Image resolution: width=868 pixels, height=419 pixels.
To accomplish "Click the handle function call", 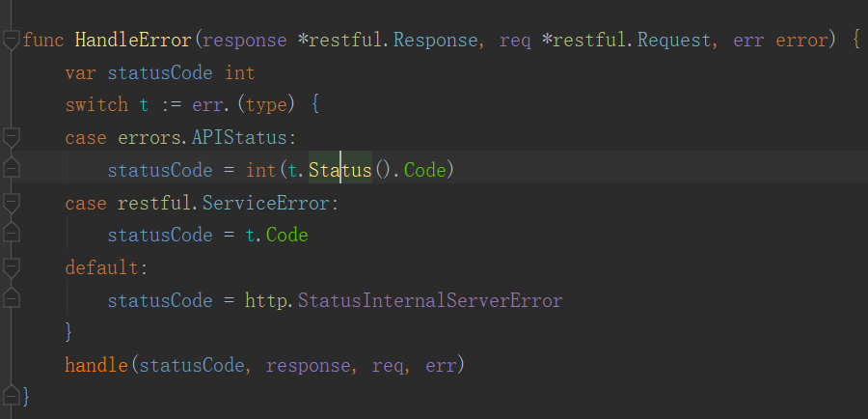I will point(96,365).
